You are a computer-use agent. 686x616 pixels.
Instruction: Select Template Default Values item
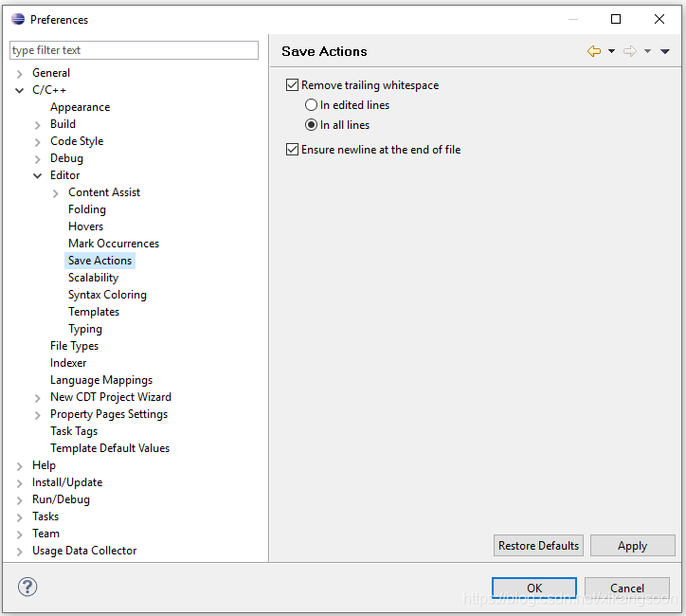pos(110,448)
